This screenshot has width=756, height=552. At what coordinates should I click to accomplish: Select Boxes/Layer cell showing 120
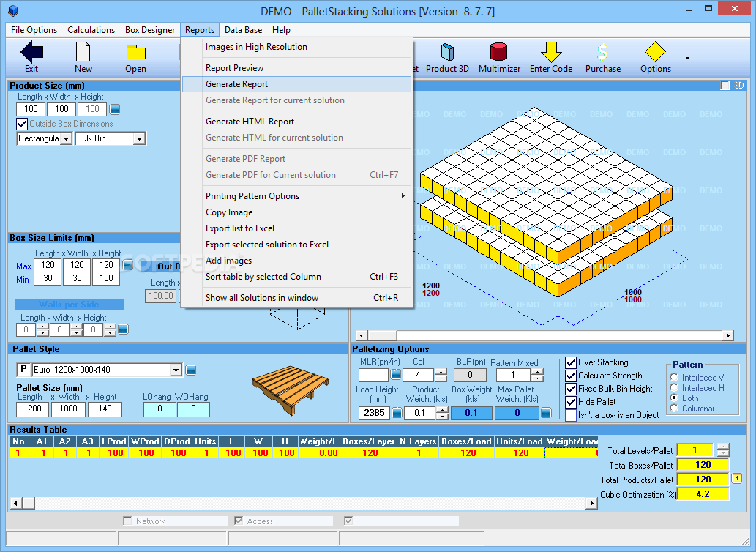[x=370, y=453]
